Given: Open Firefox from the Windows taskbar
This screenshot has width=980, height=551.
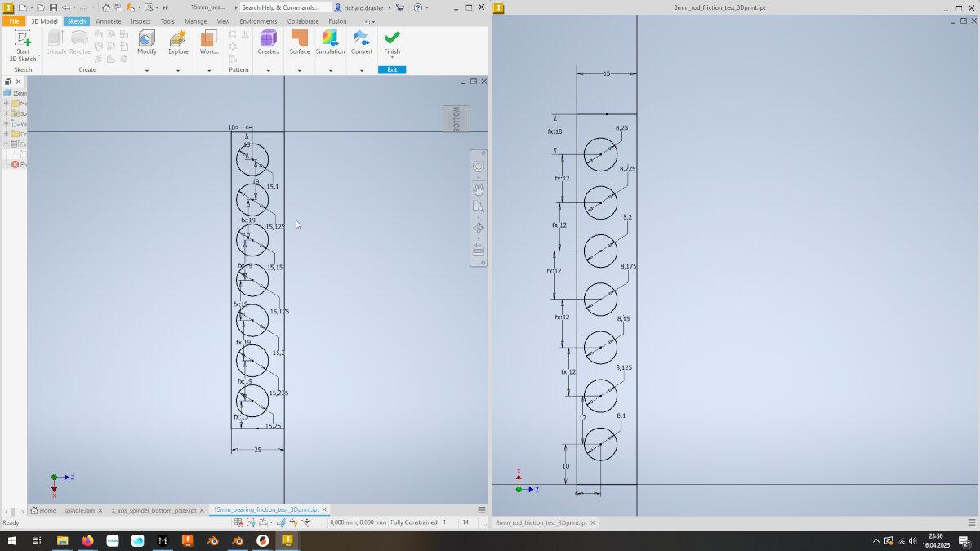Looking at the screenshot, I should pos(87,540).
